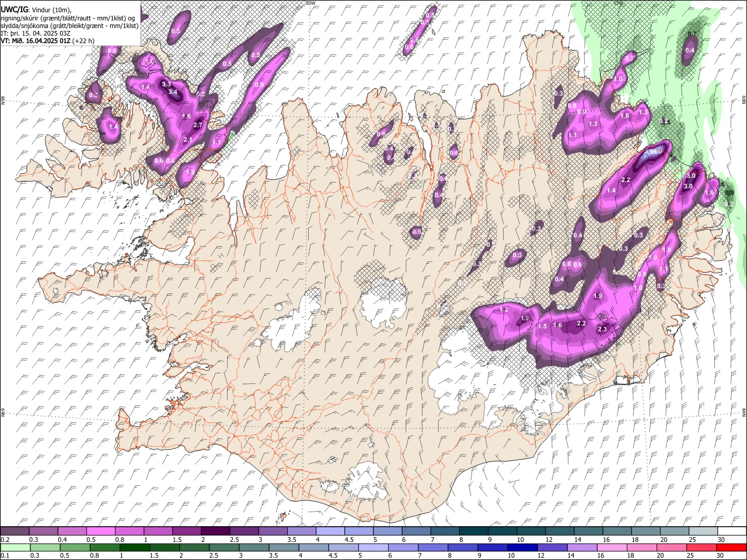The width and height of the screenshot is (747, 560).
Task: Pick the deep blue 10 swatch, lower legend row
Action: [522, 547]
